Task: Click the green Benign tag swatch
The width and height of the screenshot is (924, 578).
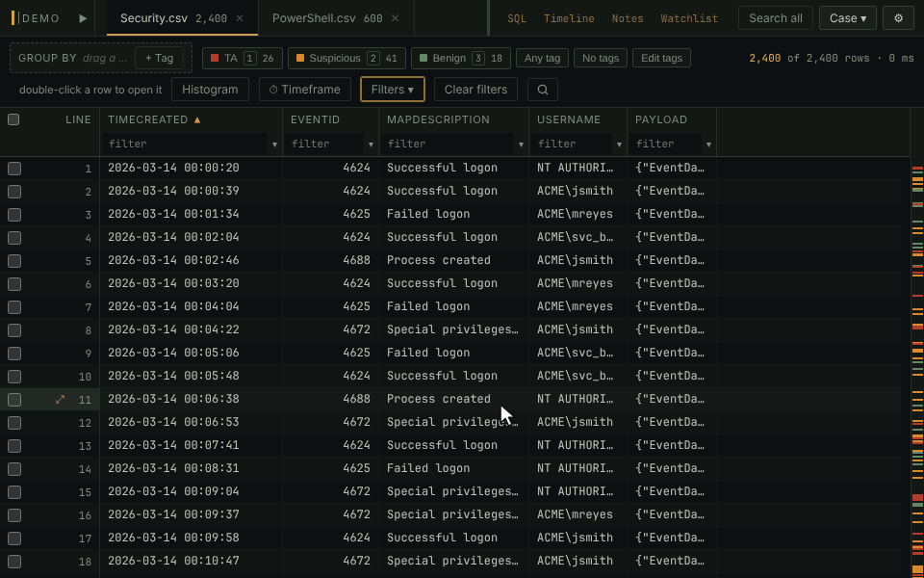Action: (x=423, y=58)
